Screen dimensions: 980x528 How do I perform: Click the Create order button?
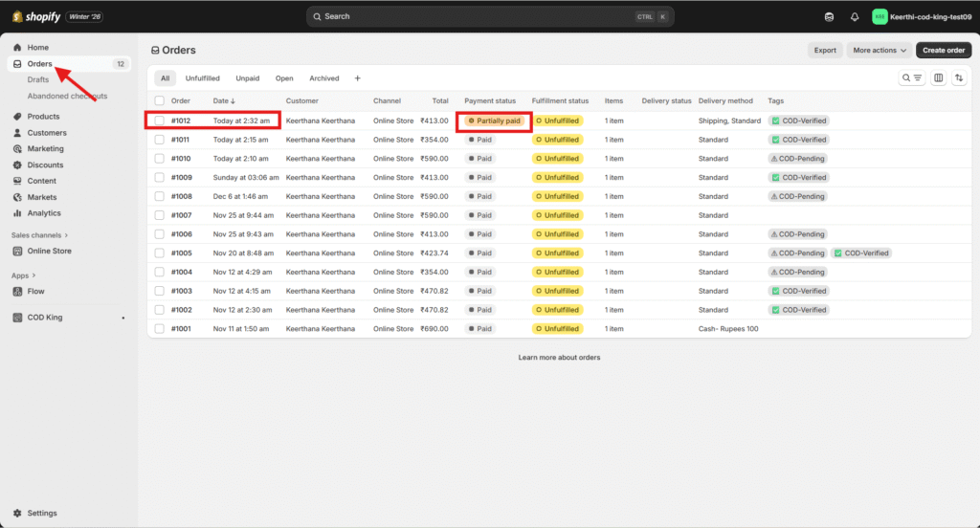(x=943, y=51)
